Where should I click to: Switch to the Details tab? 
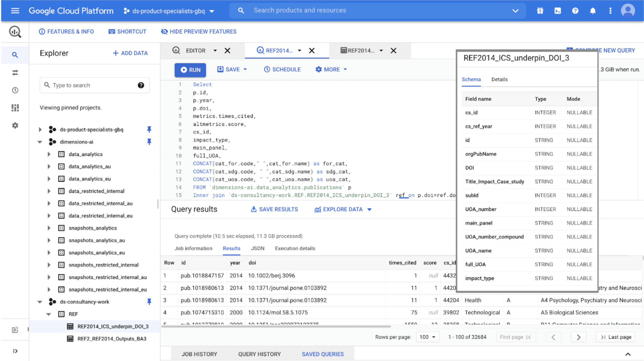point(499,79)
